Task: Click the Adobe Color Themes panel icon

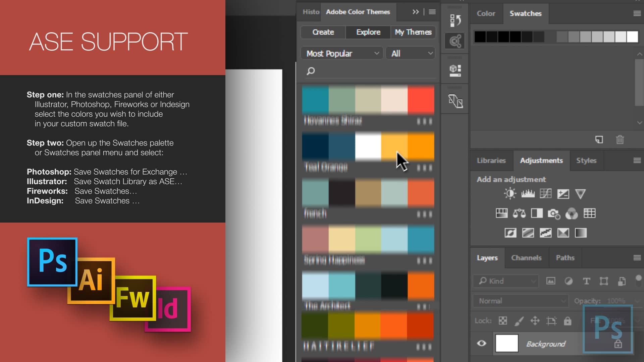Action: [x=454, y=40]
